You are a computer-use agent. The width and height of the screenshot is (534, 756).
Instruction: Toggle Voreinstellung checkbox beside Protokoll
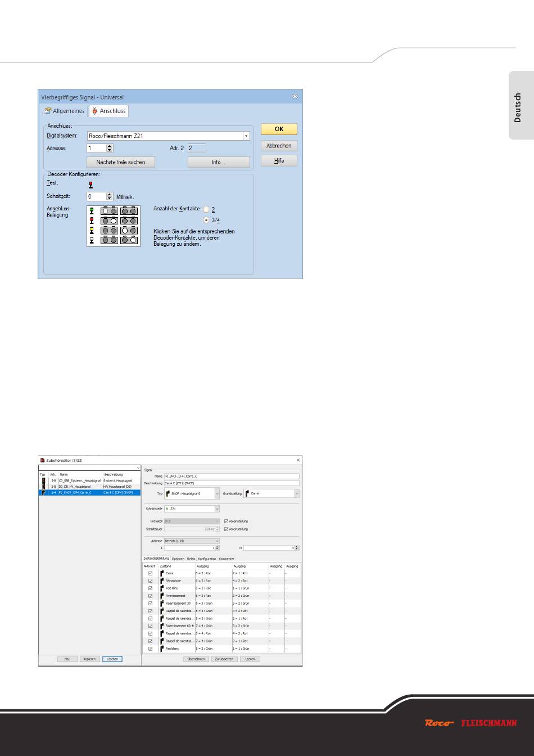(x=226, y=521)
